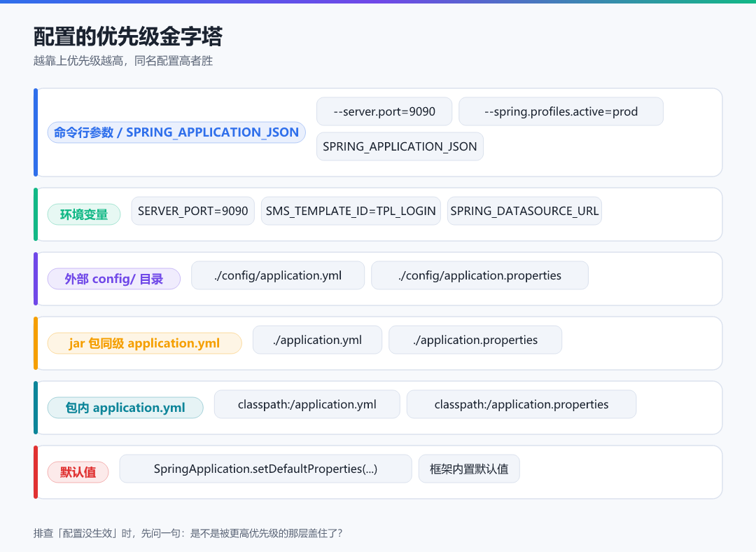Click the ./application.properties chip
This screenshot has width=756, height=552.
click(475, 340)
